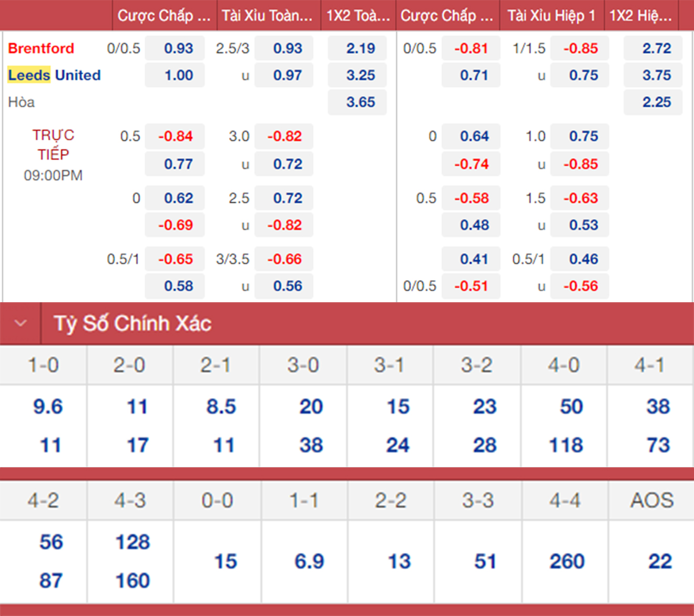Viewport: 694px width, 616px height.
Task: Select the Tài Xỉu Hiệp 1 column header
Action: click(551, 16)
